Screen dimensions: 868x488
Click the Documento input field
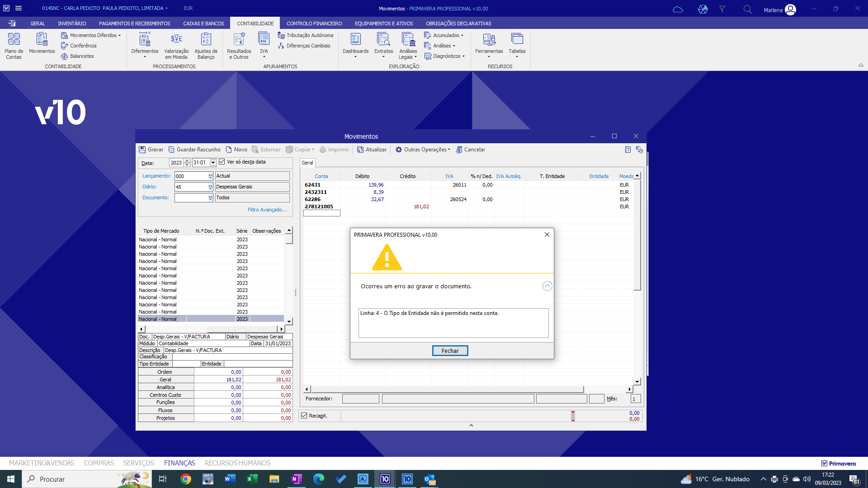192,197
